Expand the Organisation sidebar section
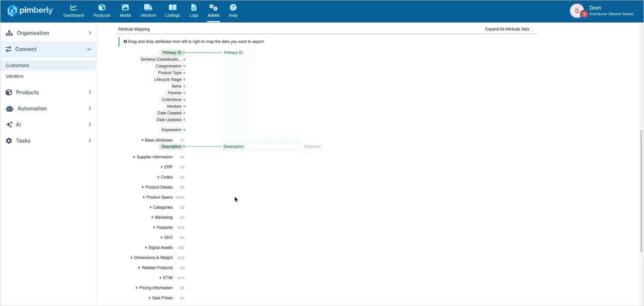 pyautogui.click(x=49, y=33)
